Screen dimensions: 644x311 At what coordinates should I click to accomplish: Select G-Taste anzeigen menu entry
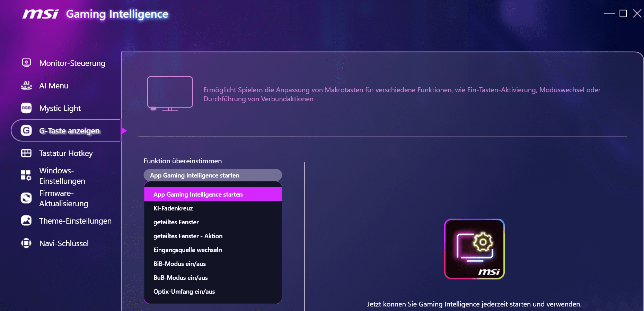pyautogui.click(x=66, y=131)
